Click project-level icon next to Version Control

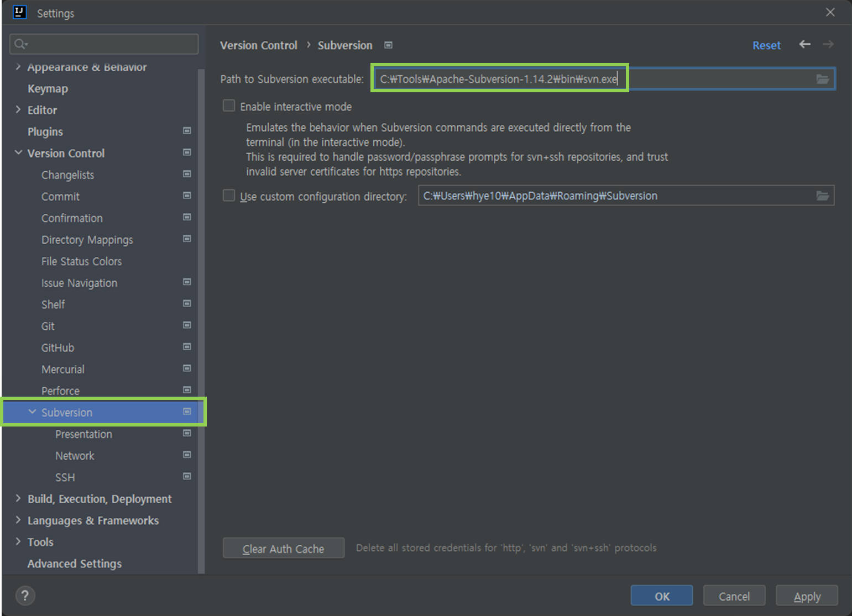tap(187, 152)
